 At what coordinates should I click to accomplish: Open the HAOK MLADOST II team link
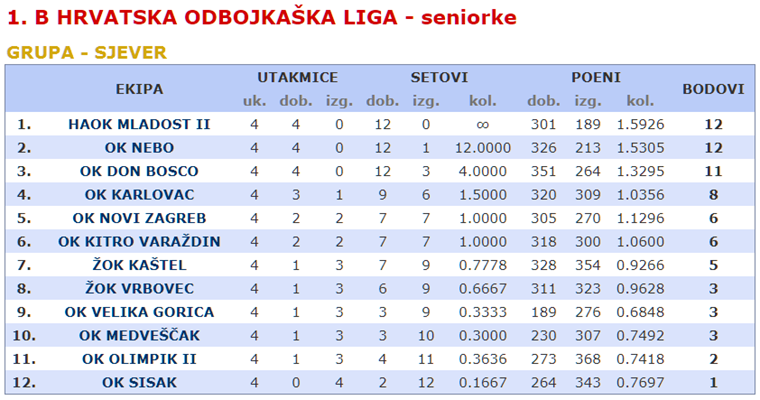(139, 125)
